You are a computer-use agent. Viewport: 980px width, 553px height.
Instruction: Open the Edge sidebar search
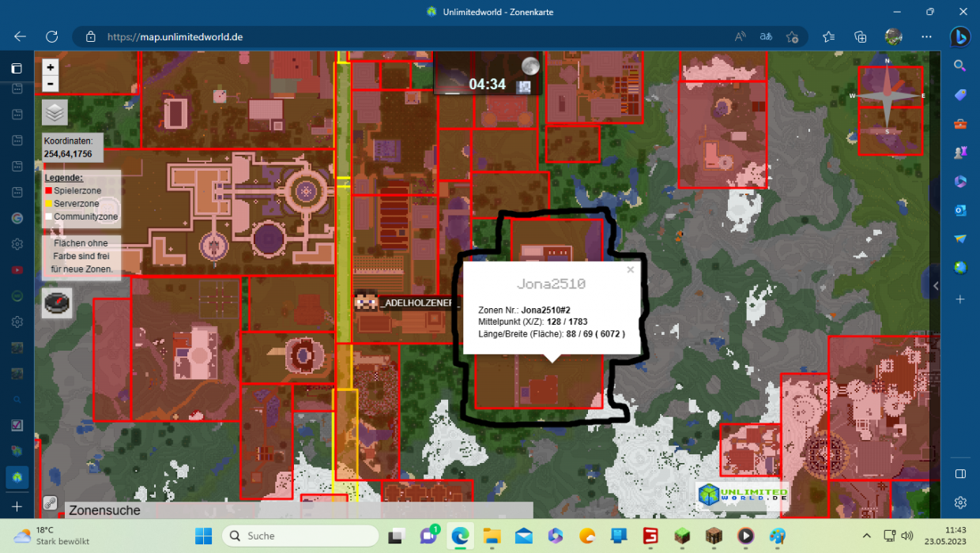pyautogui.click(x=960, y=66)
